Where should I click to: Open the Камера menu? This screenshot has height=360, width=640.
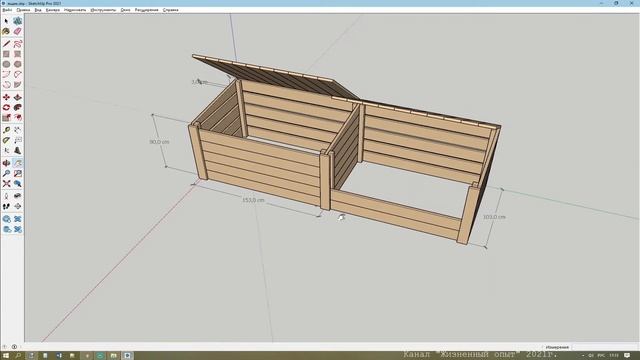[x=53, y=10]
